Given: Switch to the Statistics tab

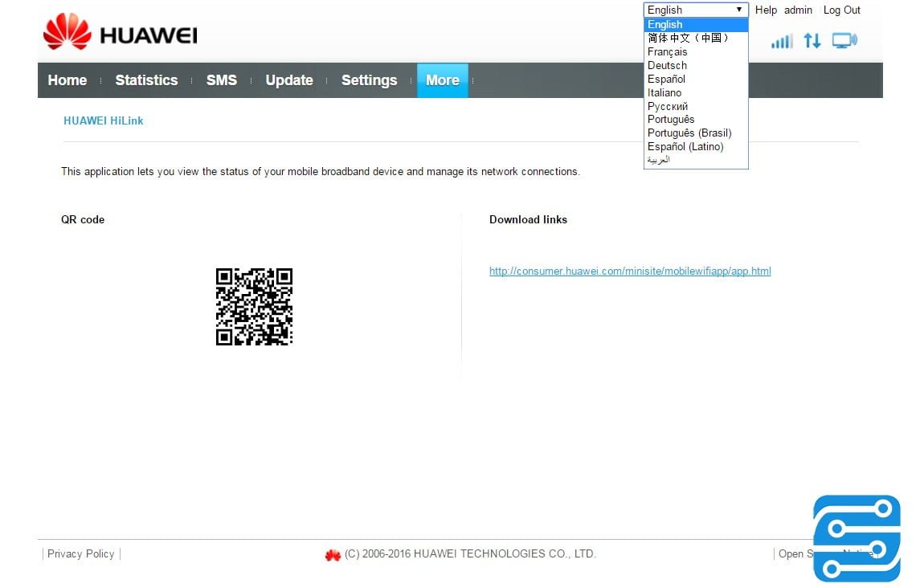Looking at the screenshot, I should tap(146, 80).
